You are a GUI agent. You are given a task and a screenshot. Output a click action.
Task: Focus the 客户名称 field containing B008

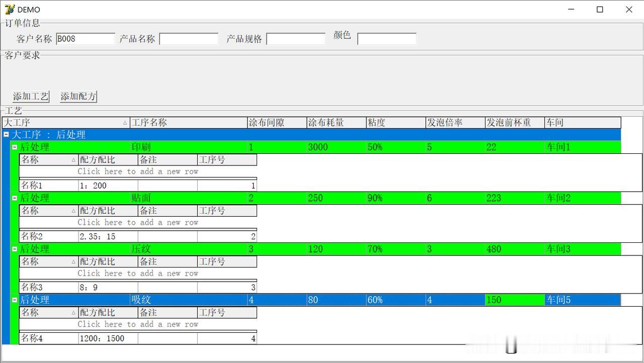pyautogui.click(x=86, y=39)
